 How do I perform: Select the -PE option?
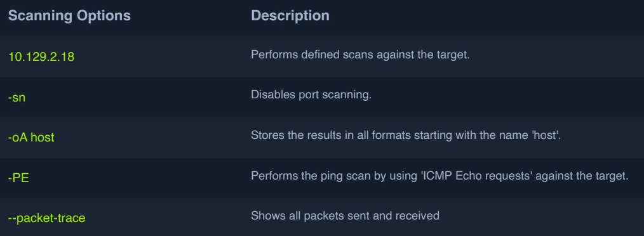click(18, 178)
